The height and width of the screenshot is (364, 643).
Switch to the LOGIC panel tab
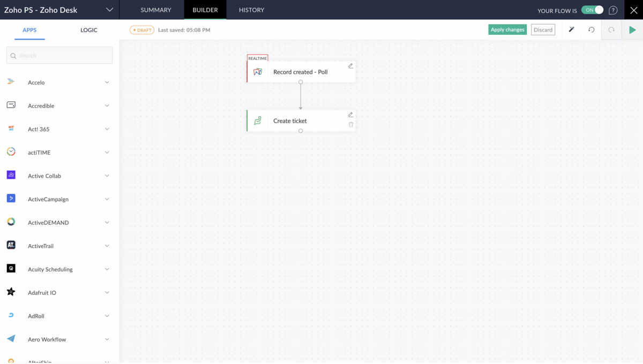(x=89, y=30)
